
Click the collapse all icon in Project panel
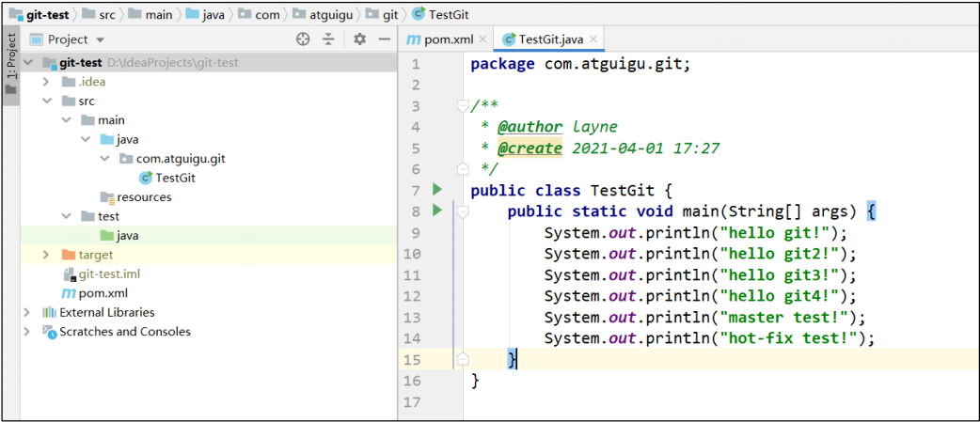point(328,39)
